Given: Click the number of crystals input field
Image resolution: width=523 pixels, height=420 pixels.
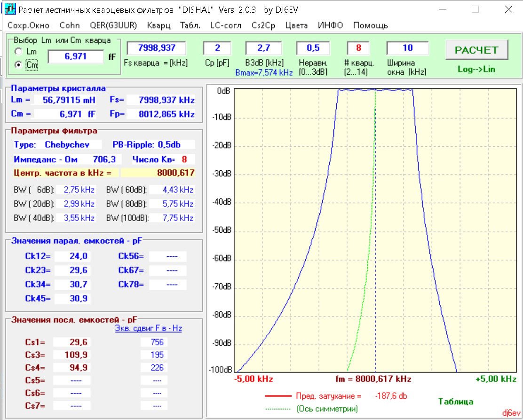Looking at the screenshot, I should (358, 48).
